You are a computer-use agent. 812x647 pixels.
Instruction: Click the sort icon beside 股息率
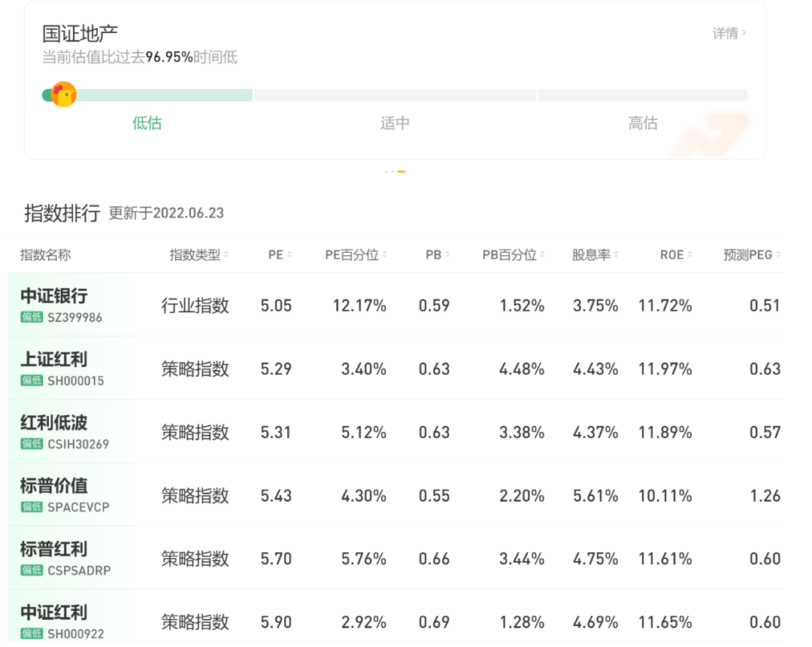617,254
